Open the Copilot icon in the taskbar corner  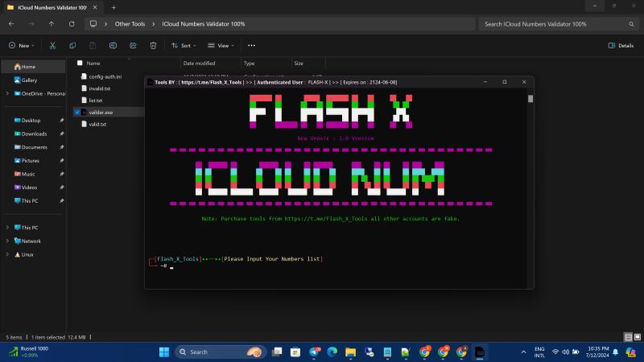click(x=631, y=352)
